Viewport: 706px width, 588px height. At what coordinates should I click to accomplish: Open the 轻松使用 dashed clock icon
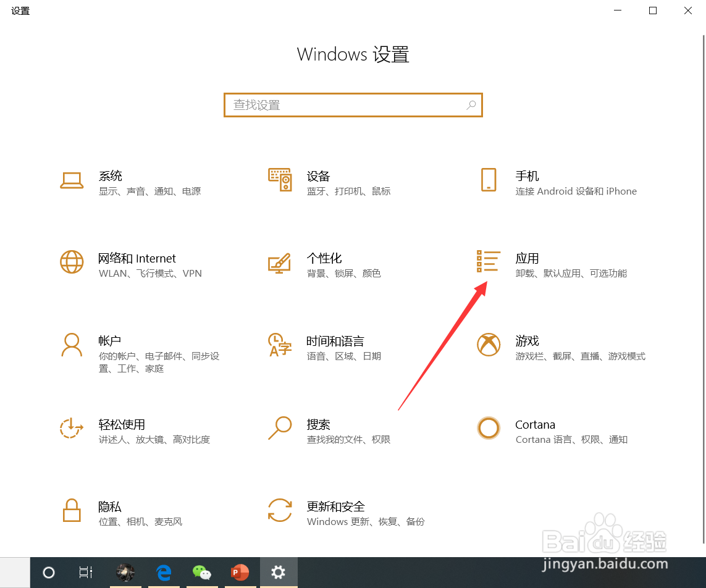72,427
